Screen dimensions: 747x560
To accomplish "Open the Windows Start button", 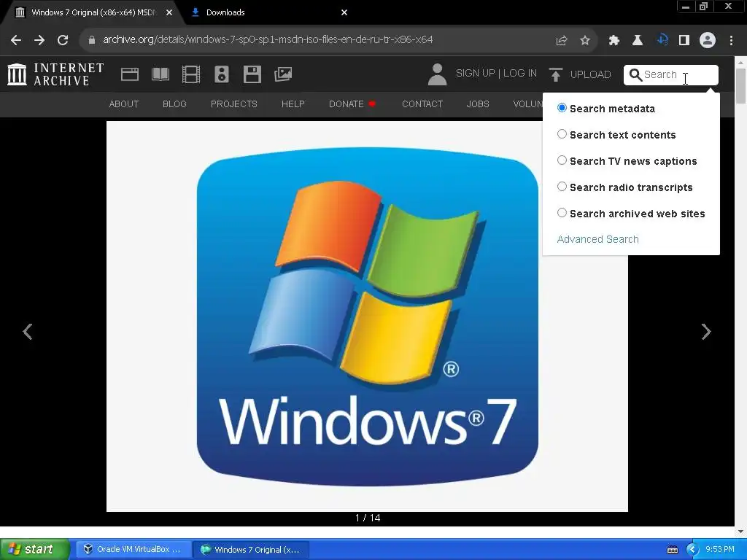I will (34, 549).
